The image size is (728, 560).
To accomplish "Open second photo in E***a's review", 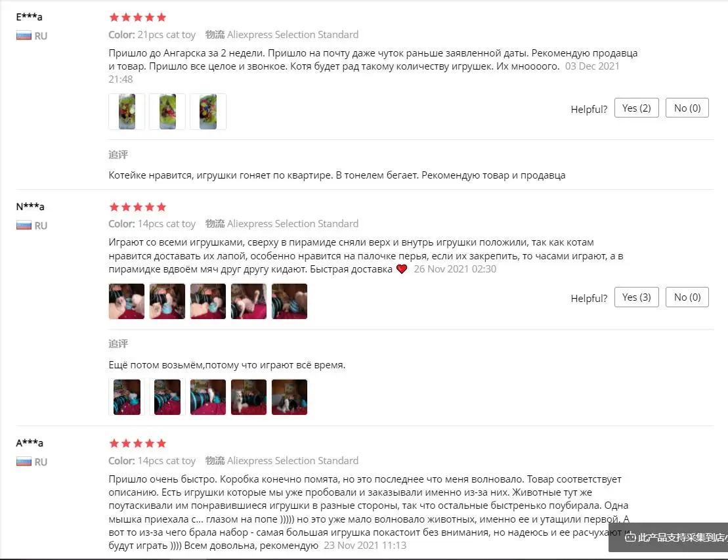I will pos(167,112).
